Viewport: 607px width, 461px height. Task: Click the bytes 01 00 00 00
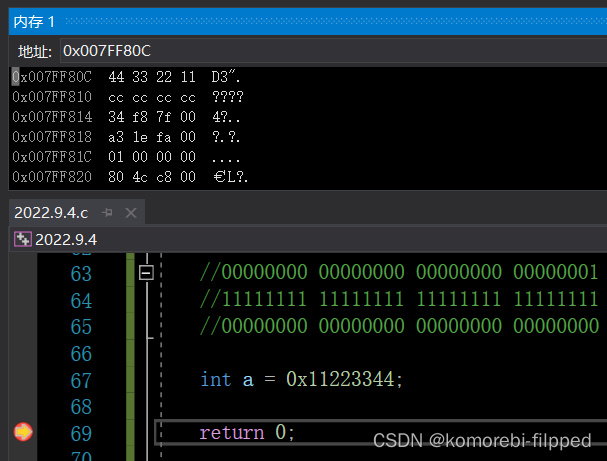[x=152, y=157]
